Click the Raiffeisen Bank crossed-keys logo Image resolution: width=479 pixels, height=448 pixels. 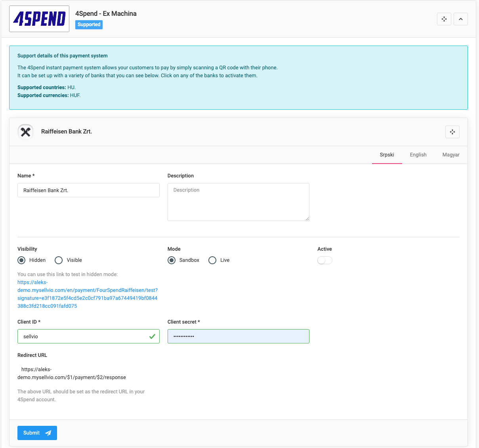pyautogui.click(x=25, y=131)
